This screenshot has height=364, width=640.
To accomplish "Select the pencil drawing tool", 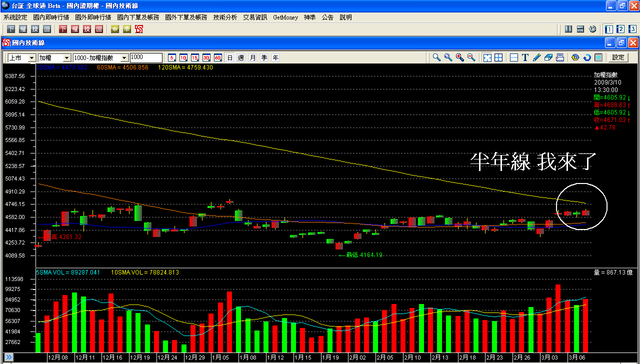I will coord(537,58).
